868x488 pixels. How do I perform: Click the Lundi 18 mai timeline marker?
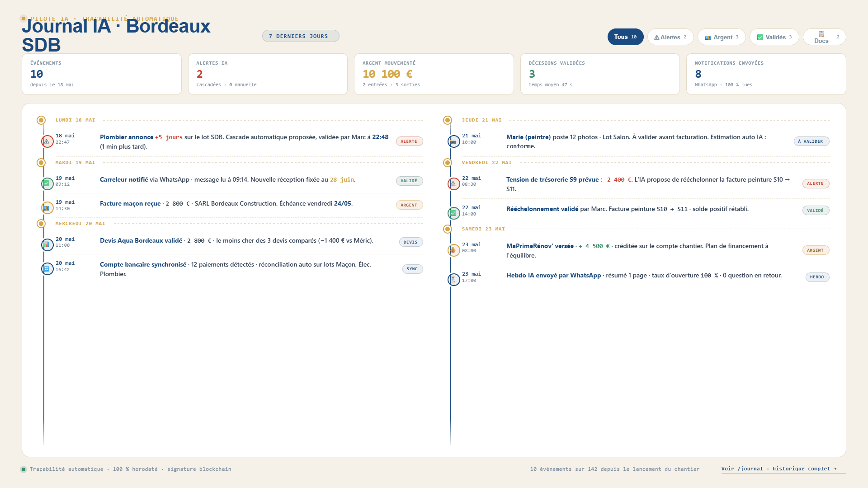(x=41, y=120)
